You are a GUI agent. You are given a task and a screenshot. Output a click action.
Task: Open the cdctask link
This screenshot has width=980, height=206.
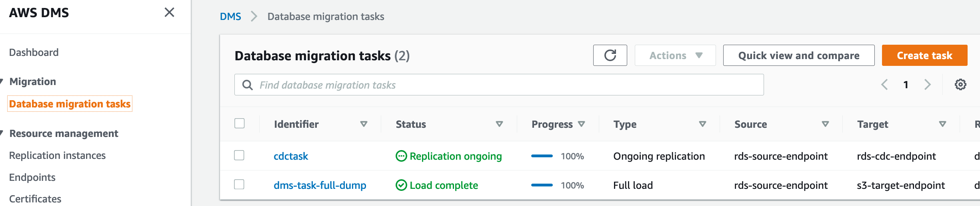click(x=291, y=156)
